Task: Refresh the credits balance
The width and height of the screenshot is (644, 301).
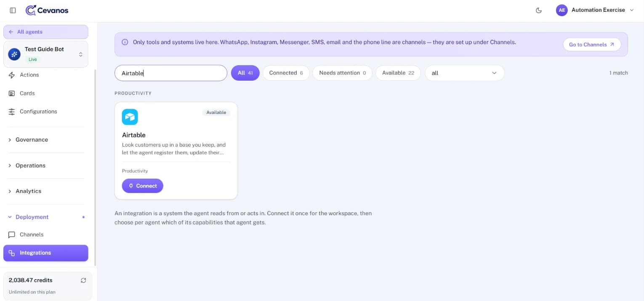Action: tap(83, 280)
